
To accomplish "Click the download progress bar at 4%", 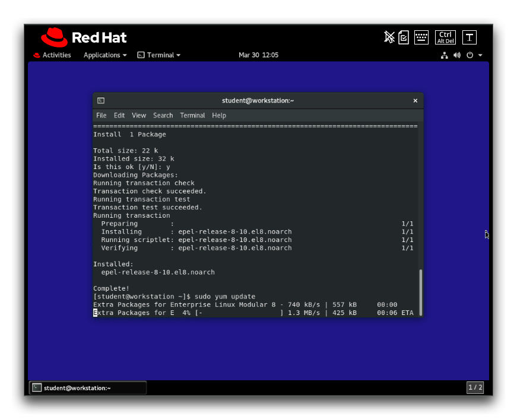I will coord(239,313).
